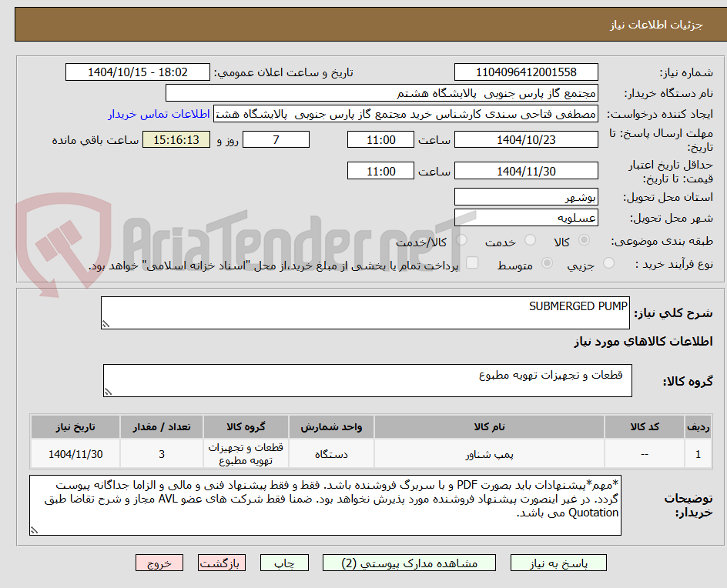
Task: Click the resize handle of توضیحات خریدار box
Action: (34, 530)
